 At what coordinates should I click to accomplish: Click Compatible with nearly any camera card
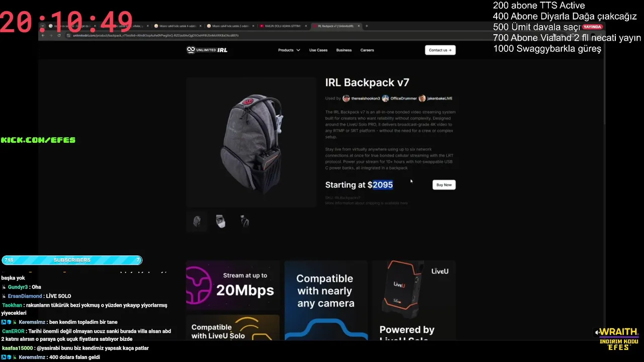326,300
